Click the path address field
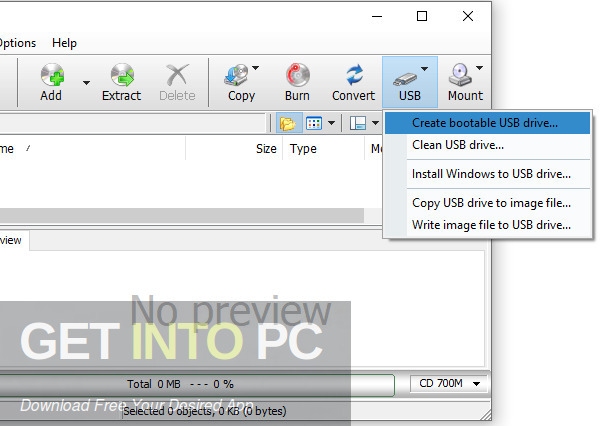 pos(132,123)
